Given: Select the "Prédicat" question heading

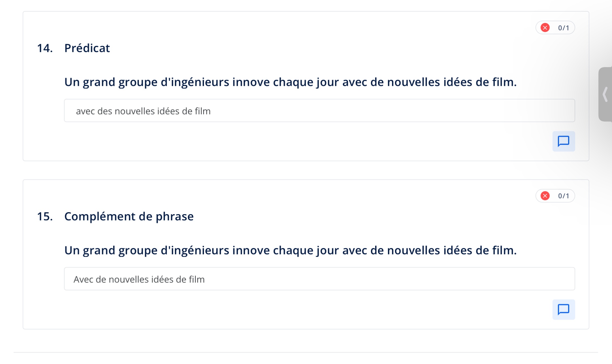Looking at the screenshot, I should 87,48.
